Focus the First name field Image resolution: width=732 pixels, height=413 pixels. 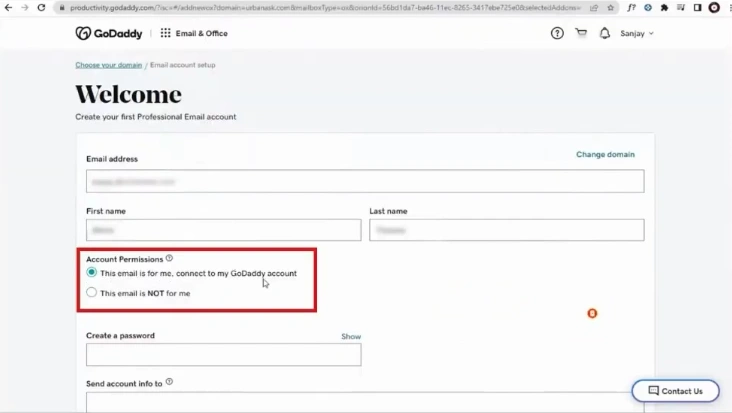(224, 230)
